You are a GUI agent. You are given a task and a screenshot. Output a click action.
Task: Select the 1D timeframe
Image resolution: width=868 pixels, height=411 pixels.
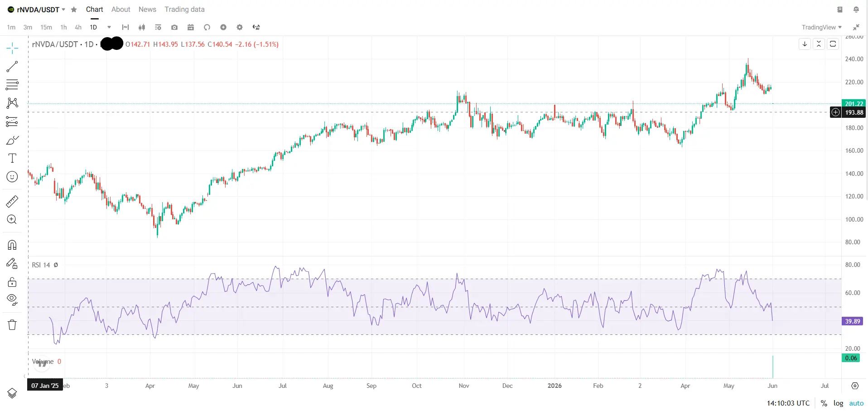[93, 27]
